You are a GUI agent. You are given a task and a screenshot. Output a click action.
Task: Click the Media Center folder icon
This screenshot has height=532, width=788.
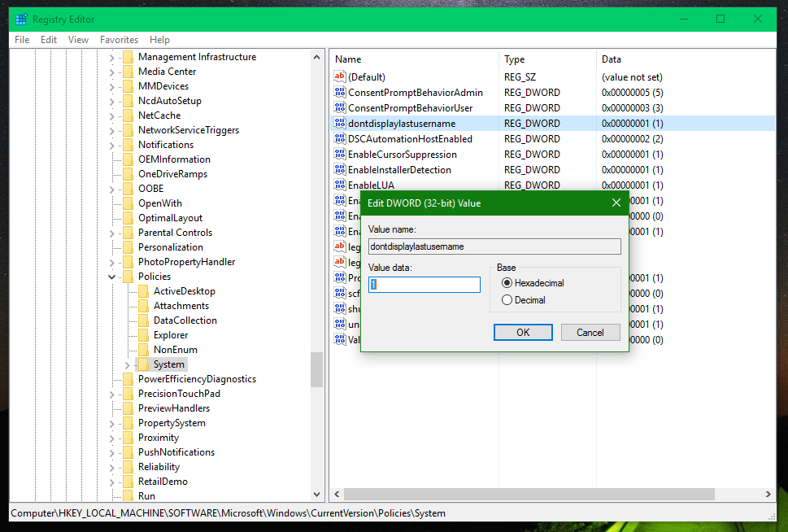(x=128, y=72)
